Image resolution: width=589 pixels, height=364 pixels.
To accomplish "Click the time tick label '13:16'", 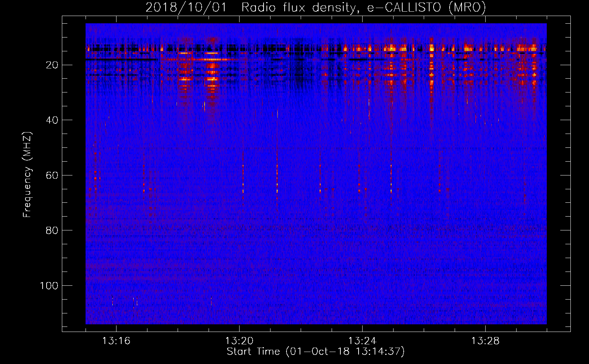I will click(116, 341).
